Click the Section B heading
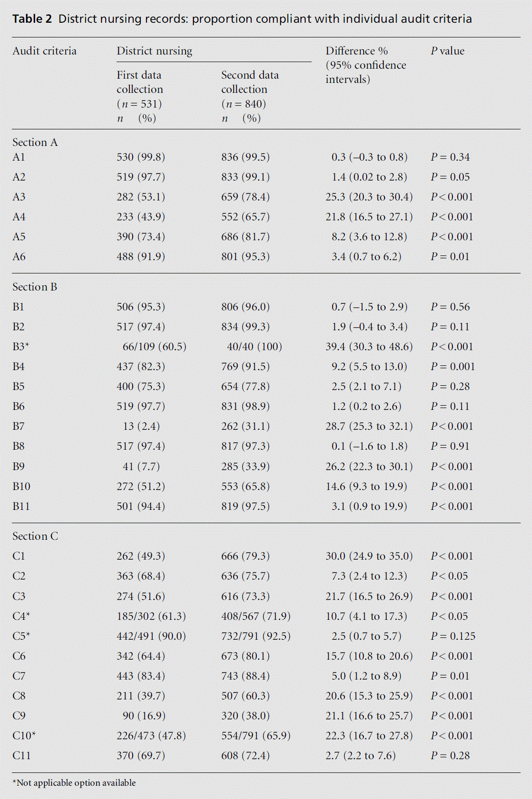This screenshot has height=799, width=532. (x=35, y=287)
